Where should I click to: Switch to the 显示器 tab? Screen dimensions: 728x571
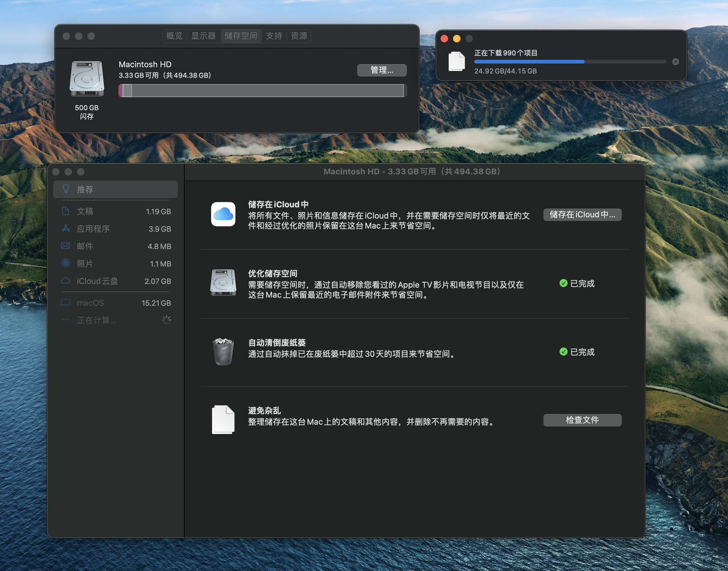click(203, 36)
